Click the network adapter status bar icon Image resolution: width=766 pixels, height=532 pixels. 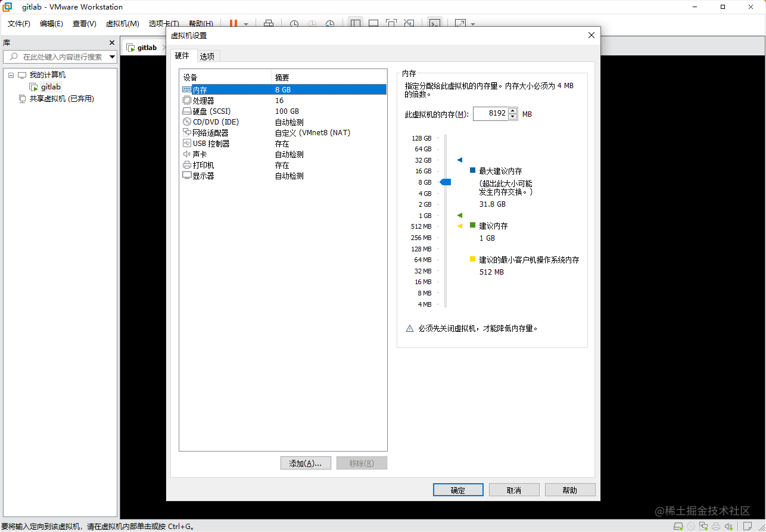(703, 527)
